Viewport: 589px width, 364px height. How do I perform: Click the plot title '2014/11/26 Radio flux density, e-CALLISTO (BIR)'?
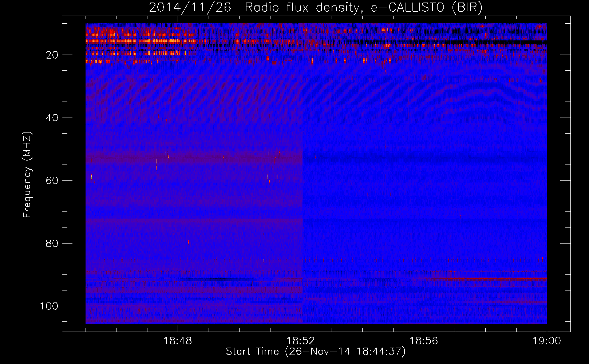[316, 7]
